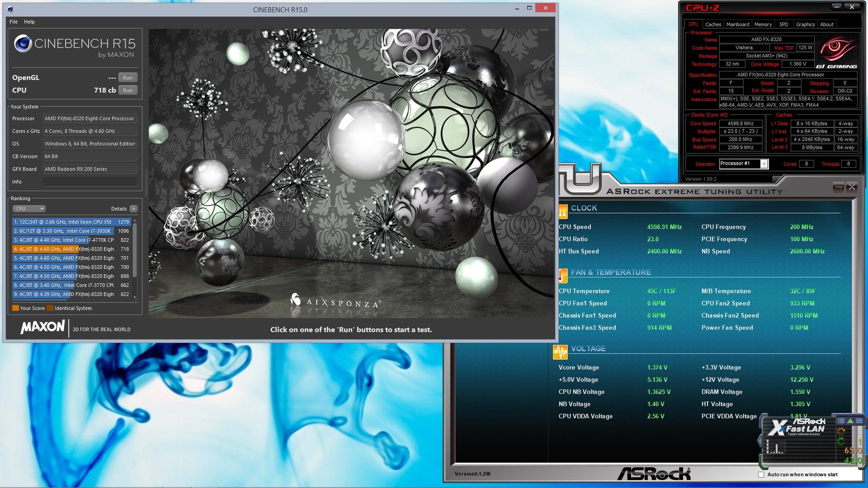This screenshot has width=868, height=488.
Task: Click the ranking list scrollbar
Action: coord(135,250)
